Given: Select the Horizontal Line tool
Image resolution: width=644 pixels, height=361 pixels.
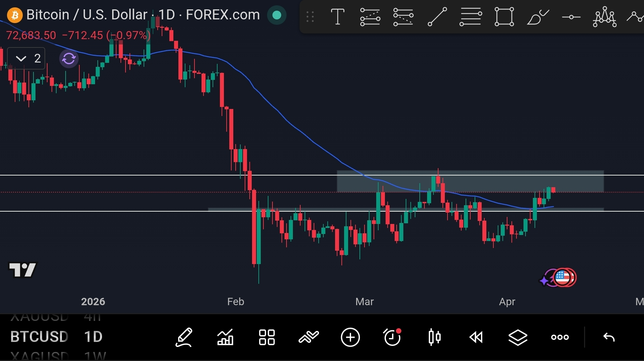Looking at the screenshot, I should pos(571,16).
